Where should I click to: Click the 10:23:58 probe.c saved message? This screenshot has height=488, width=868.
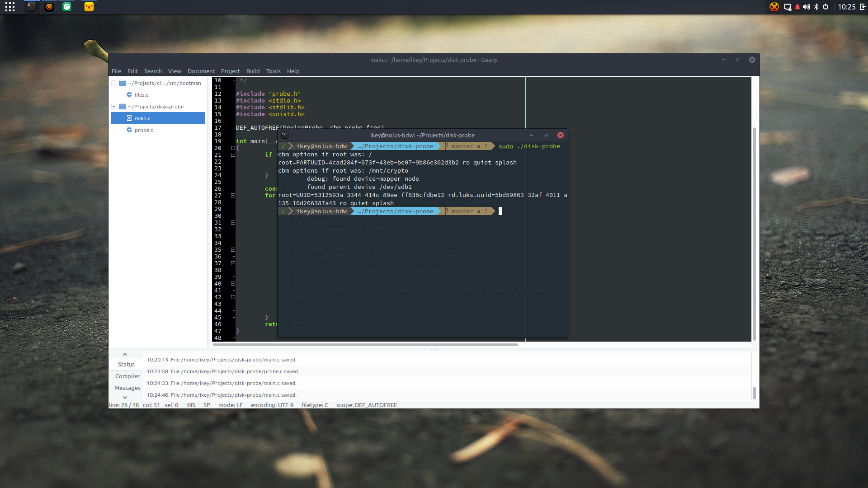(223, 371)
